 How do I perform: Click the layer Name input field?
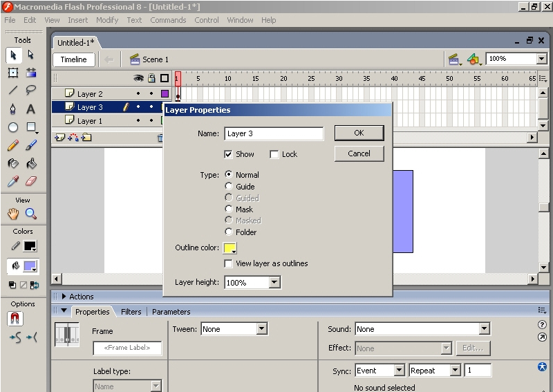tap(274, 133)
